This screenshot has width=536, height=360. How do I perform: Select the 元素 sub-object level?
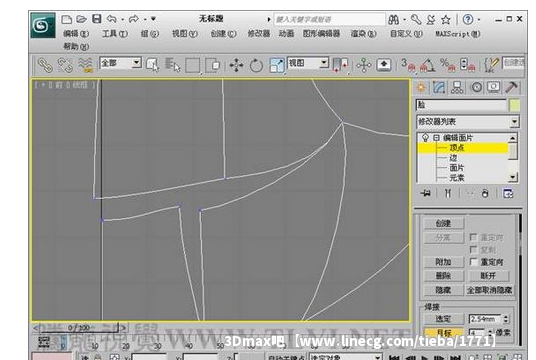tap(456, 178)
